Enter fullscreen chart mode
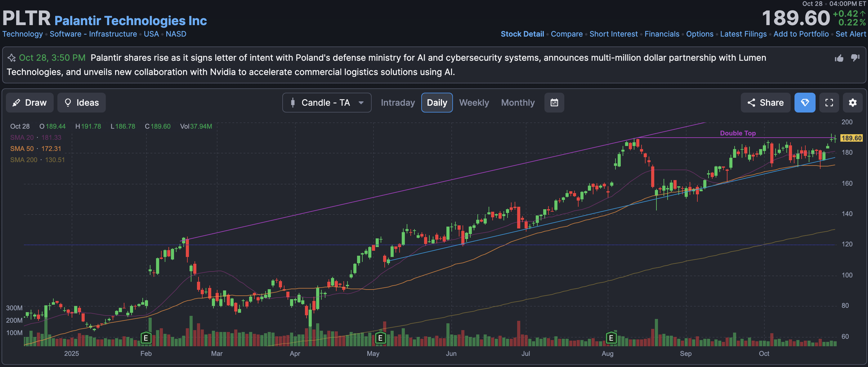Viewport: 868px width, 367px height. [829, 103]
